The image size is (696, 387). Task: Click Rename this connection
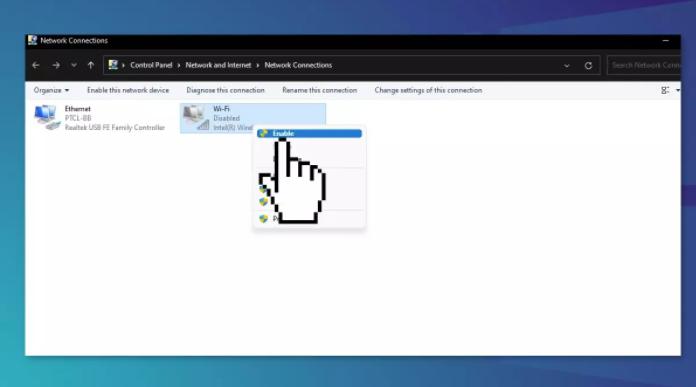point(320,90)
